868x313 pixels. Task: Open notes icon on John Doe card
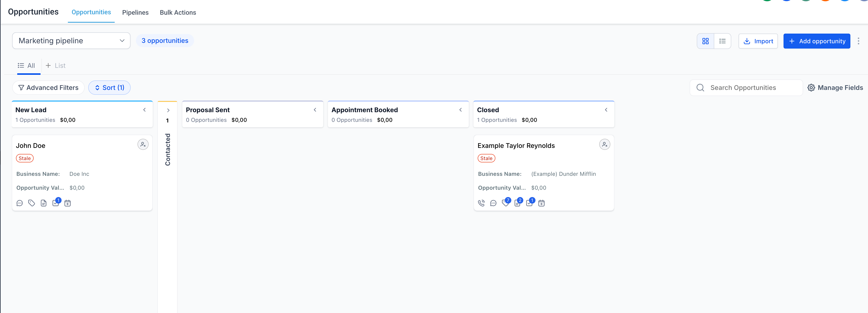pos(43,203)
